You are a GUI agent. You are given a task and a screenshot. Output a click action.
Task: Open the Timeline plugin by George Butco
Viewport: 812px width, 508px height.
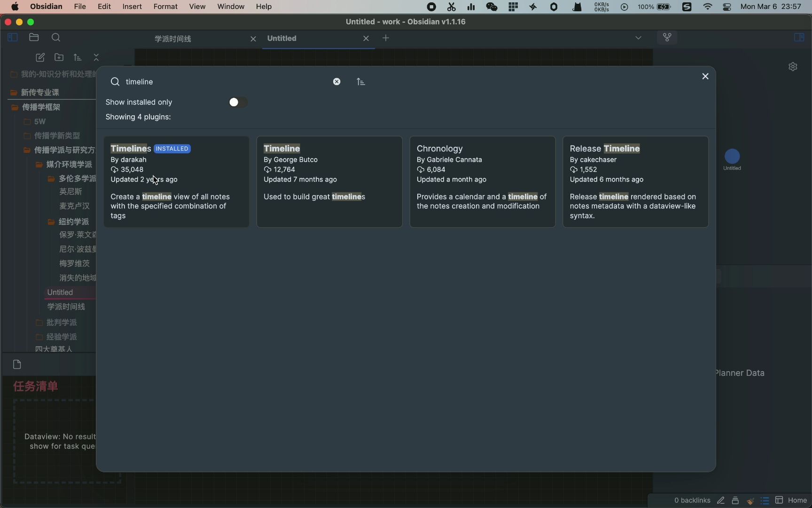point(329,182)
